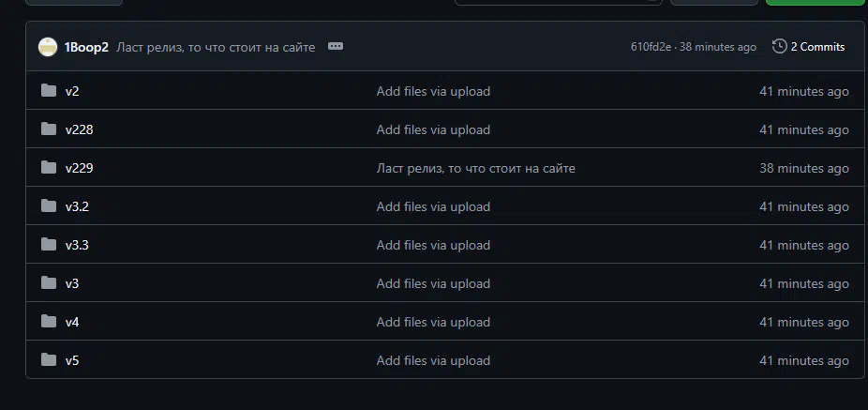Click v2 row "Add files via upload" message
This screenshot has height=410, width=868.
click(433, 91)
